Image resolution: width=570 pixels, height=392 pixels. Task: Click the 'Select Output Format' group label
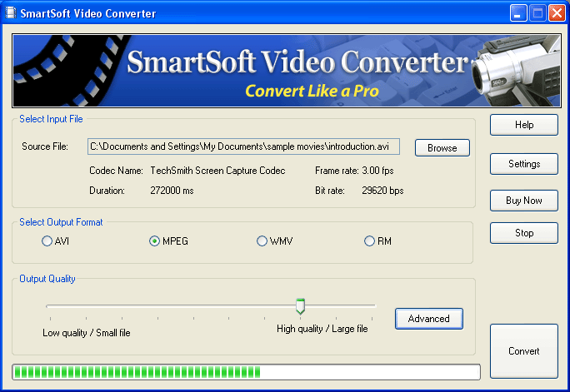[x=61, y=222]
